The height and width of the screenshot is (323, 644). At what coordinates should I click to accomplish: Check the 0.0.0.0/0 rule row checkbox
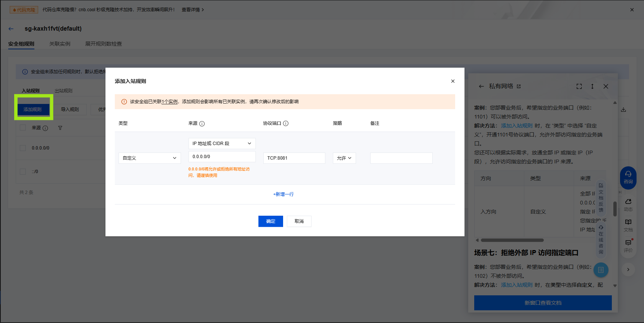coord(23,148)
